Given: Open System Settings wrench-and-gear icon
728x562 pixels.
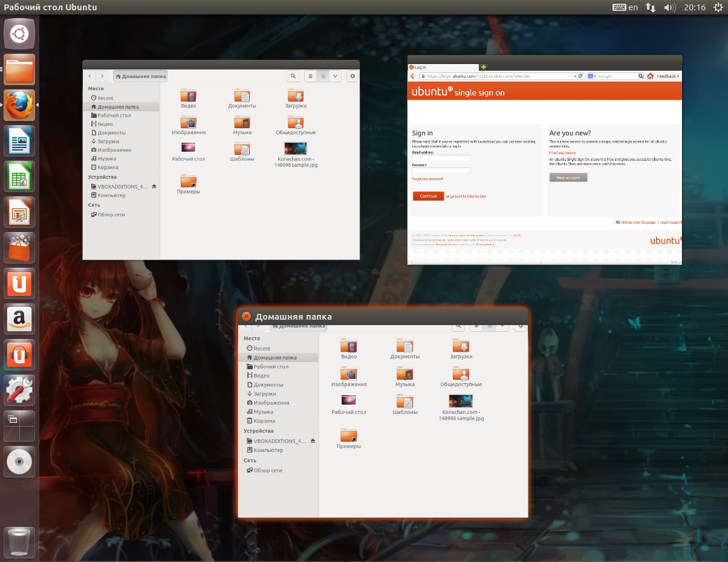Looking at the screenshot, I should pos(19,390).
